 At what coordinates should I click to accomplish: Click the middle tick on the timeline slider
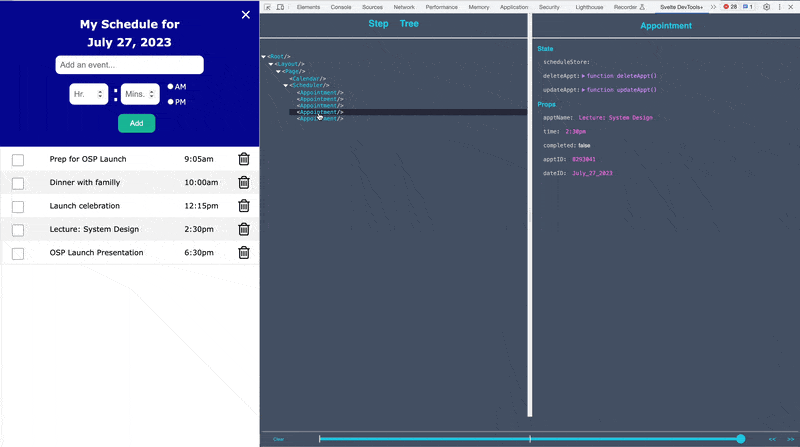[530, 439]
